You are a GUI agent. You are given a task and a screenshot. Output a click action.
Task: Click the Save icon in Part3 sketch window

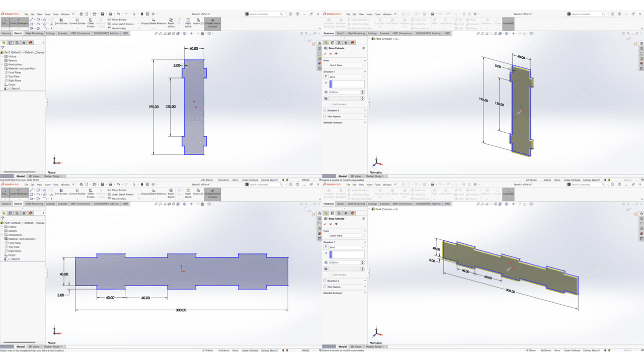tap(103, 14)
